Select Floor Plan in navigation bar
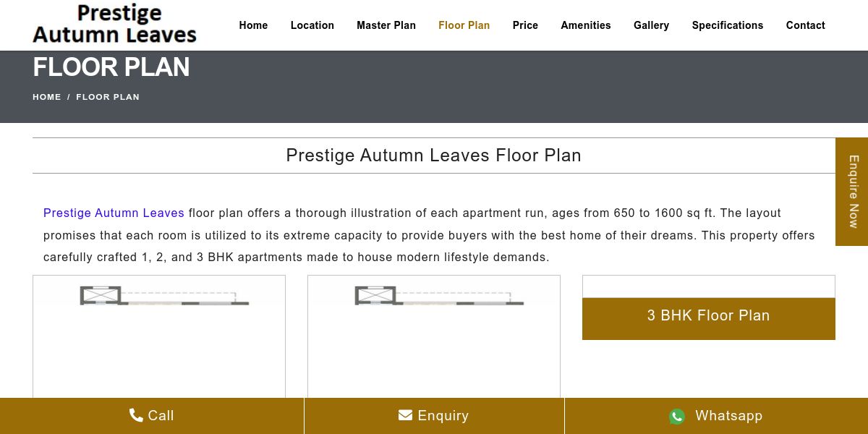The image size is (868, 434). coord(464,25)
